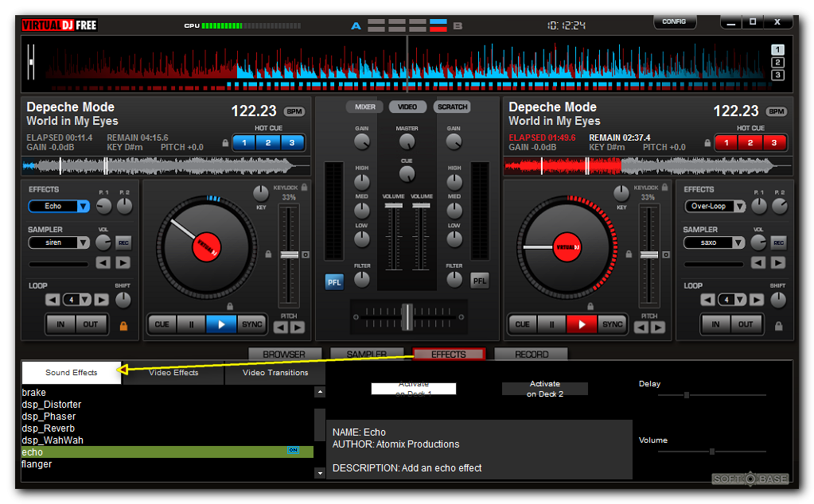Image resolution: width=814 pixels, height=504 pixels.
Task: Trigger right deck hot cue 2
Action: point(750,142)
